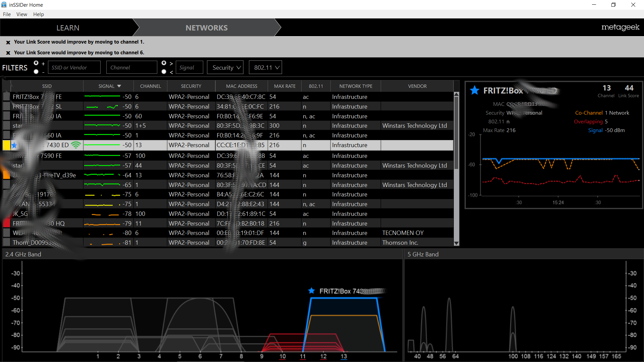This screenshot has height=362, width=644.
Task: Click the red swatch on the HQ row
Action: click(6, 223)
